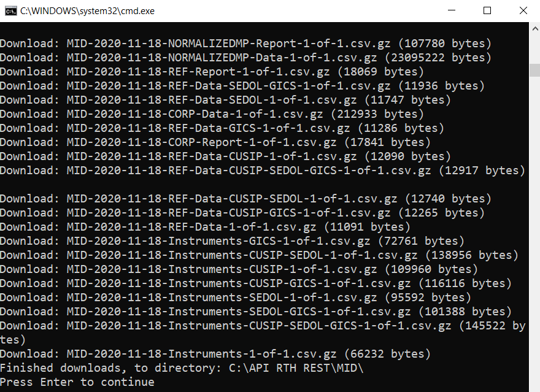The height and width of the screenshot is (392, 540).
Task: Click the Press Enter to continue prompt
Action: tap(77, 382)
